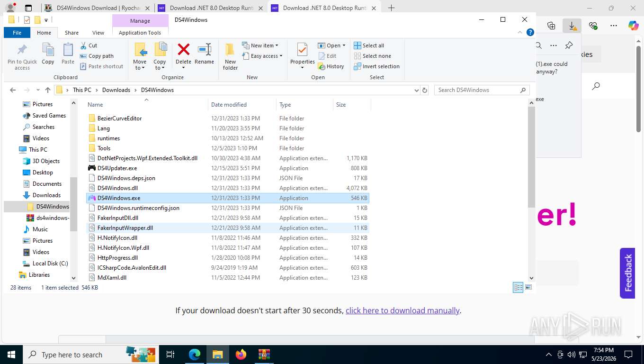Open Application Tools tab
644x364 pixels.
point(140,33)
